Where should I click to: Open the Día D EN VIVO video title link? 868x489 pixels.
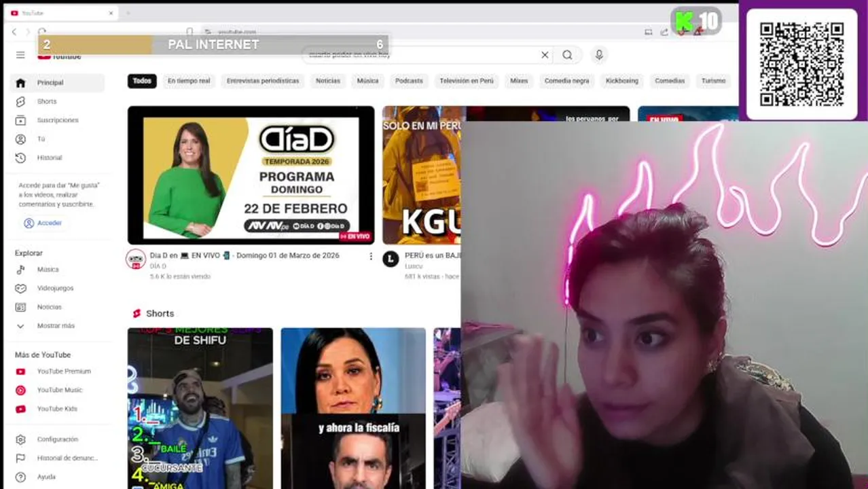tap(245, 255)
